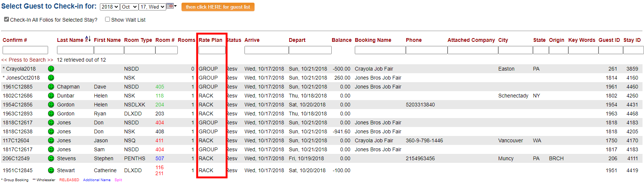This screenshot has width=644, height=186.
Task: Click the smiley icon for Crayola2018
Action: point(51,69)
